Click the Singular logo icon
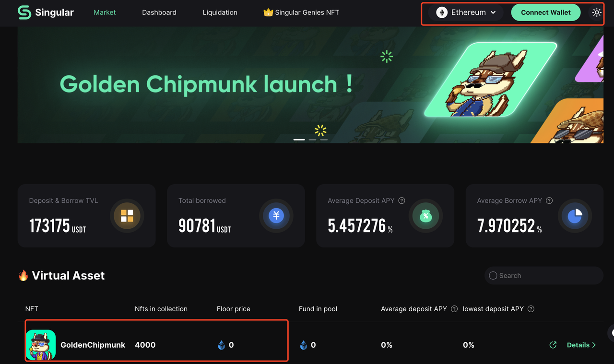The image size is (614, 364). (24, 12)
